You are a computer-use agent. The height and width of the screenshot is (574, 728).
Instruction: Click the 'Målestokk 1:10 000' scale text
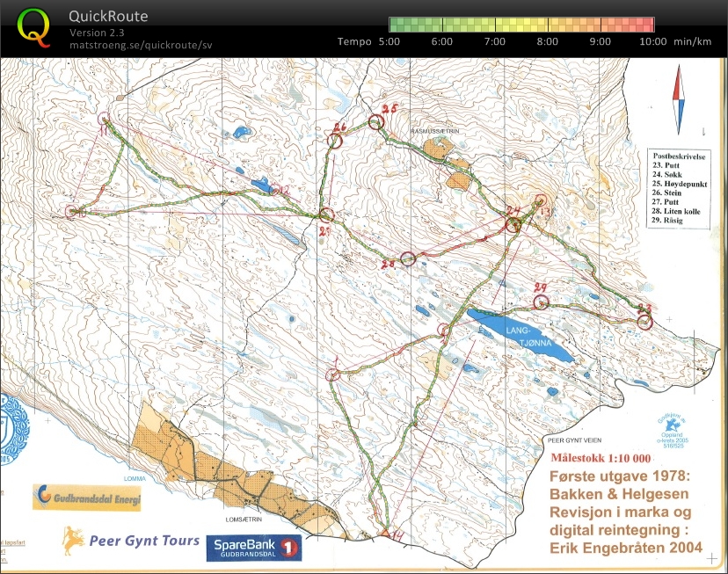[601, 458]
